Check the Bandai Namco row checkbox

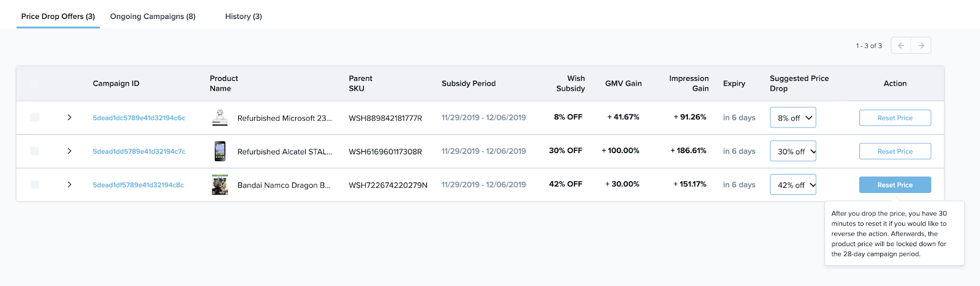pos(35,184)
